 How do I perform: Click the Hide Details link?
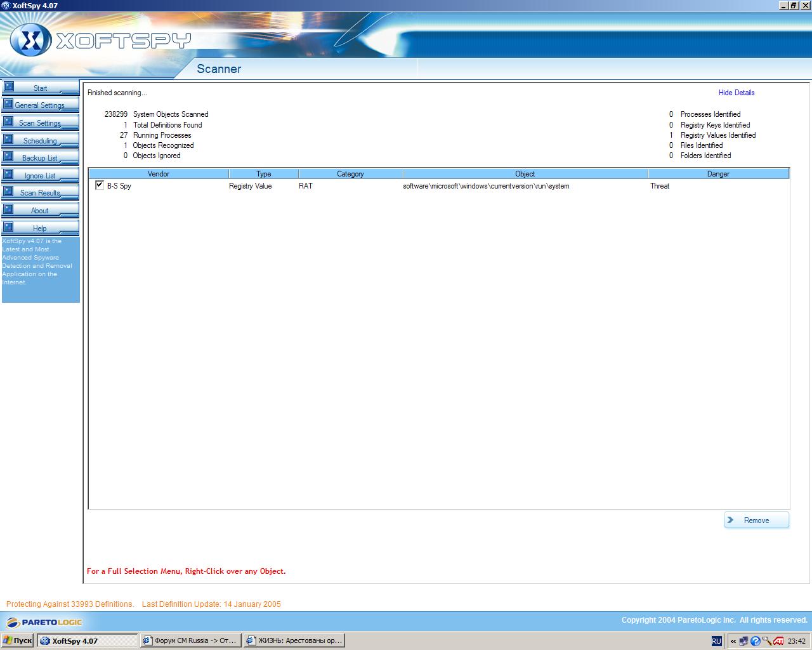point(737,93)
